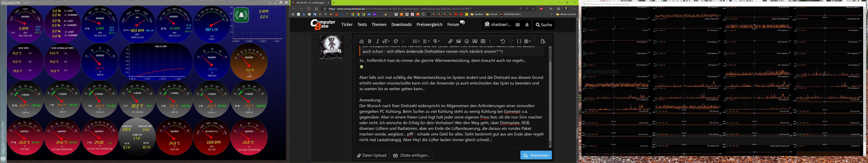
Task: Open the Preisvergleich section on ComputerBase
Action: pos(430,25)
